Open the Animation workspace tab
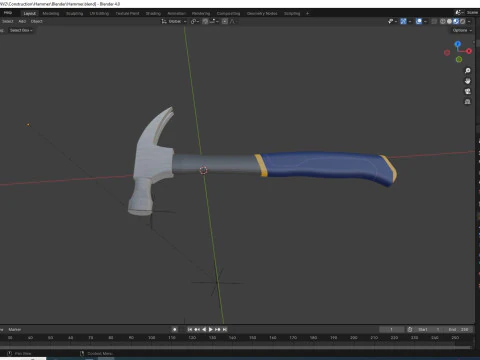 click(x=176, y=13)
